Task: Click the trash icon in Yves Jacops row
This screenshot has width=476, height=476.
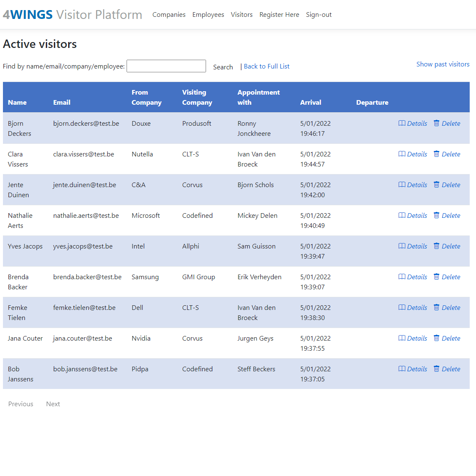Action: tap(436, 246)
